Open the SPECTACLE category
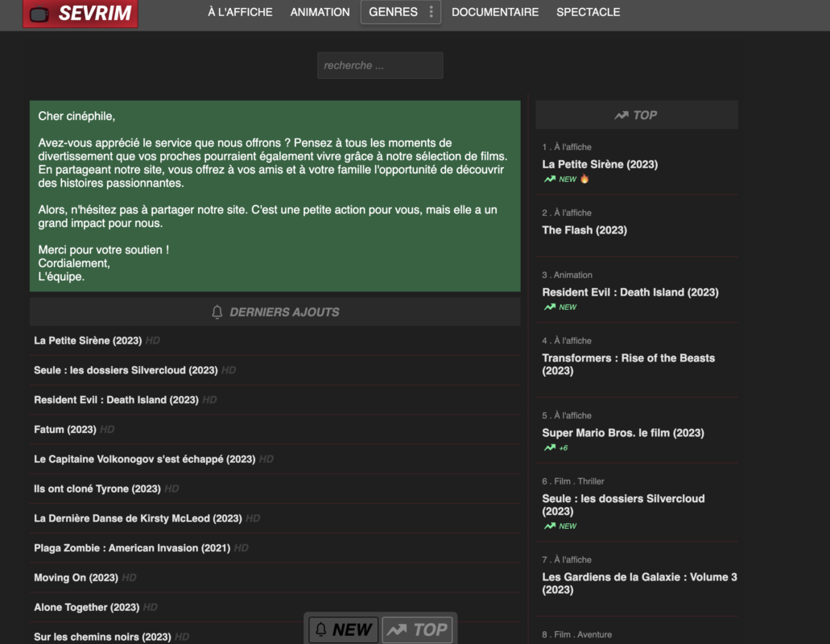The height and width of the screenshot is (644, 830). (588, 12)
